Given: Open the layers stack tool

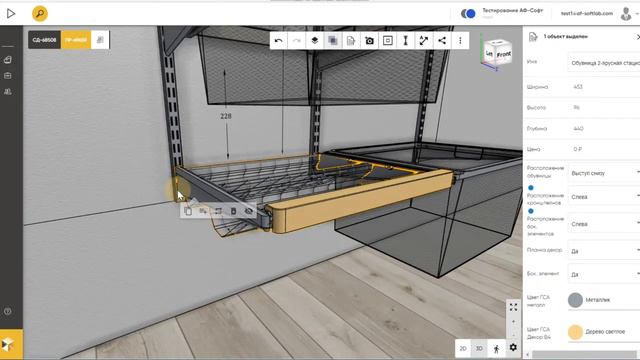Looking at the screenshot, I should pos(315,40).
